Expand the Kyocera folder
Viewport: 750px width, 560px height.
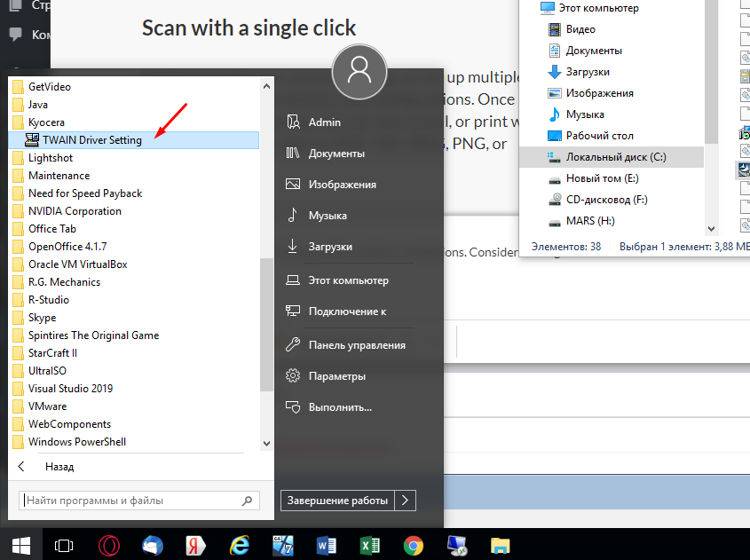(x=46, y=122)
